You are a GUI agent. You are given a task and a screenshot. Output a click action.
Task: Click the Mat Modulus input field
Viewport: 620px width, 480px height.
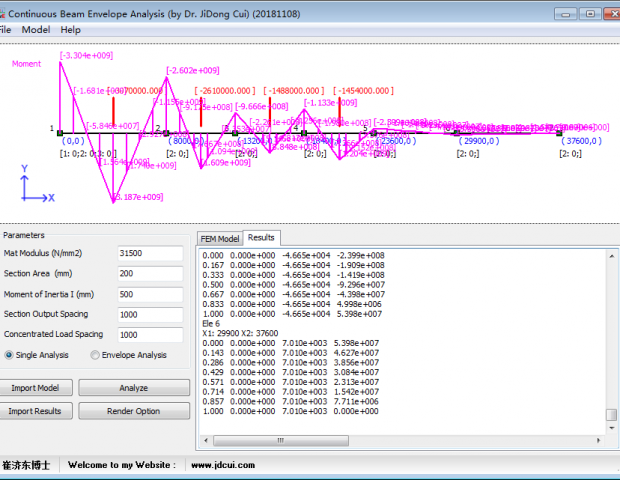coord(150,253)
